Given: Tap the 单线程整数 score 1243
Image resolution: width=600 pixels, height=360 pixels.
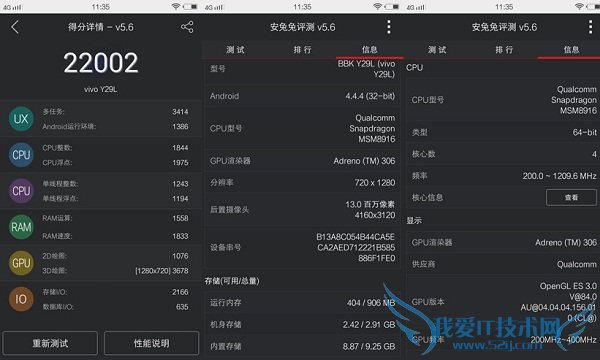Looking at the screenshot, I should [x=180, y=184].
